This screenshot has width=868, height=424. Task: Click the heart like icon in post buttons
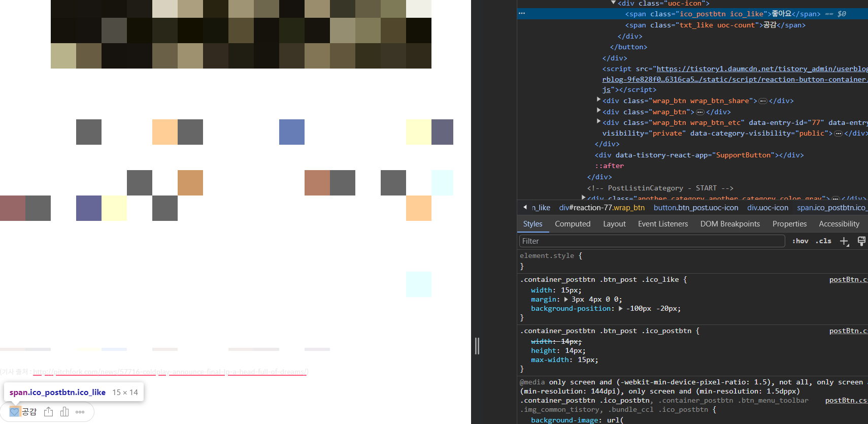click(14, 412)
